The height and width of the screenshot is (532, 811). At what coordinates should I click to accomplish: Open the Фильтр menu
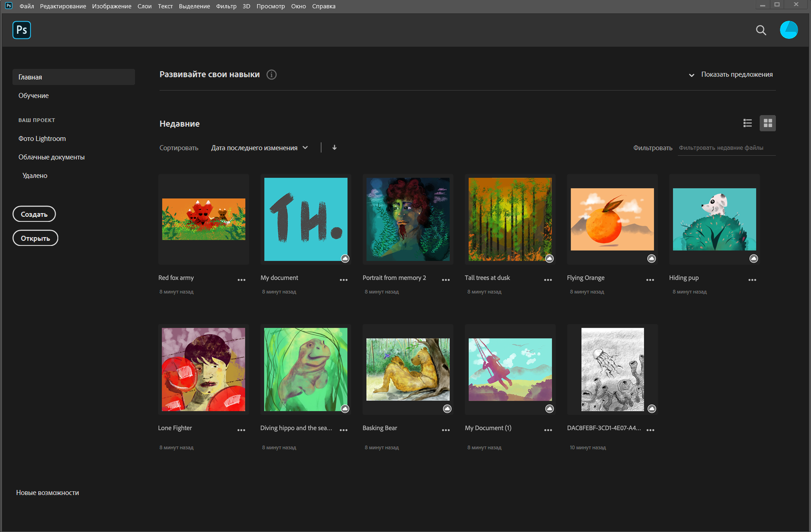226,6
